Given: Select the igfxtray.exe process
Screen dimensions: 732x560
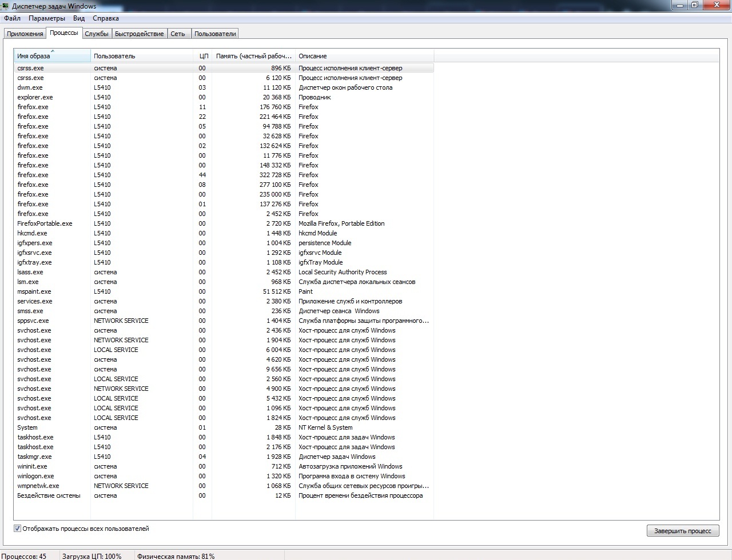Looking at the screenshot, I should [224, 262].
